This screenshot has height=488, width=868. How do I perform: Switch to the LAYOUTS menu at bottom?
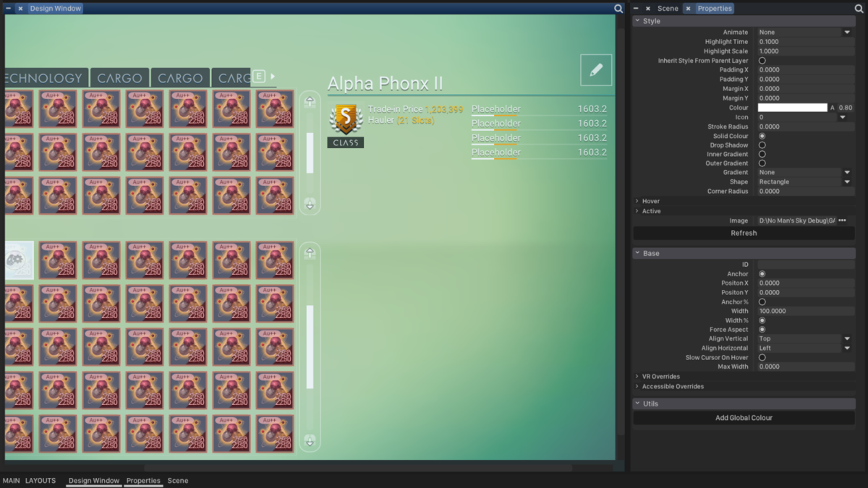pos(41,481)
